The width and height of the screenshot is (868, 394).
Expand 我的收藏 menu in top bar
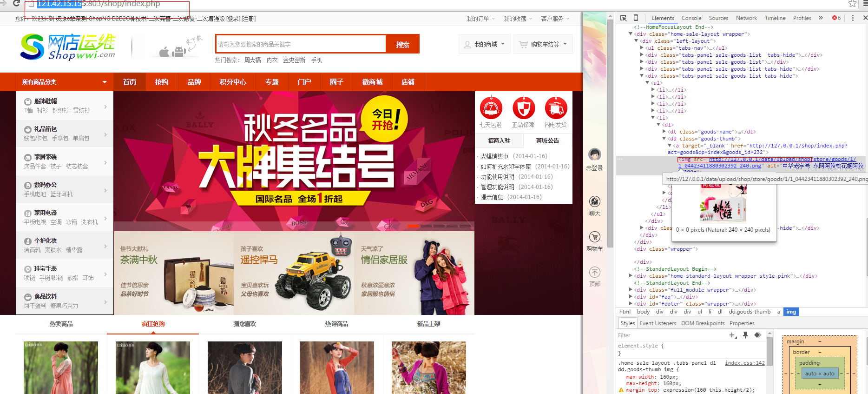coord(518,19)
